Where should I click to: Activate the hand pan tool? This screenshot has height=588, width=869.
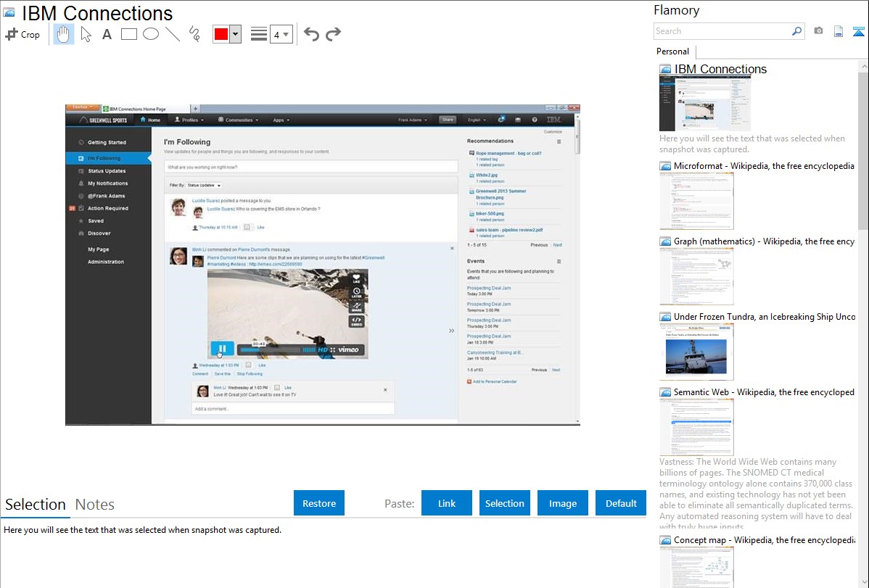coord(64,34)
